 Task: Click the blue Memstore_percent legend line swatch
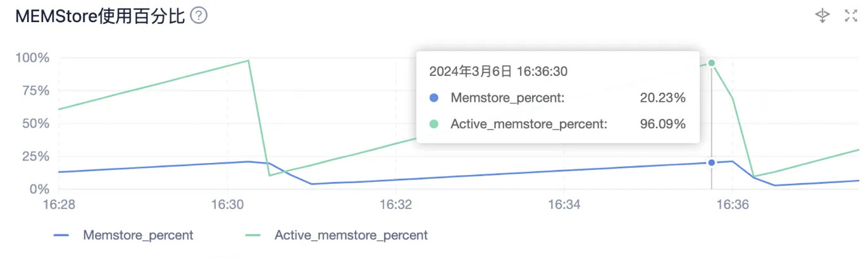click(x=61, y=236)
